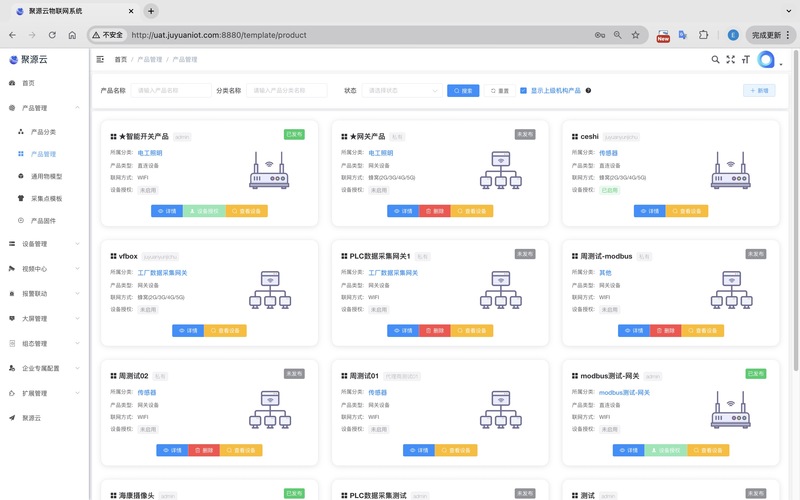The image size is (800, 500).
Task: Expand the 组态管理 sidebar menu
Action: [44, 344]
